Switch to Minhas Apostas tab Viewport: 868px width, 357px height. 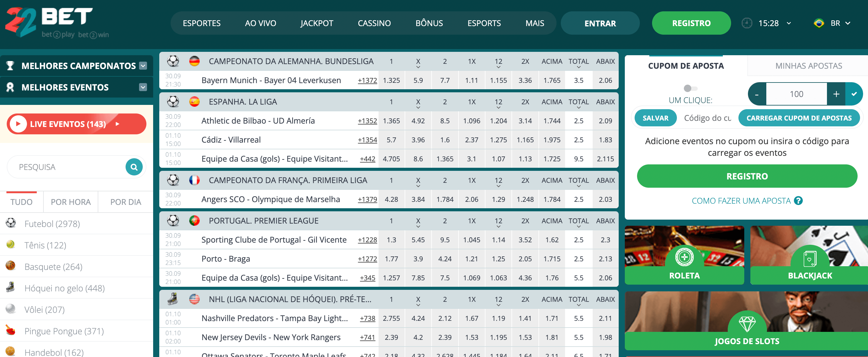pyautogui.click(x=808, y=66)
